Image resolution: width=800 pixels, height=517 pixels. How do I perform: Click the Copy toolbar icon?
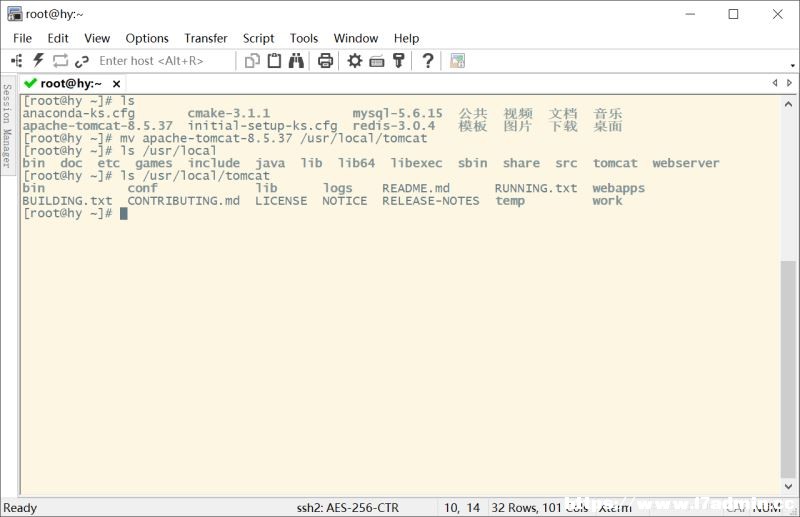(x=252, y=61)
